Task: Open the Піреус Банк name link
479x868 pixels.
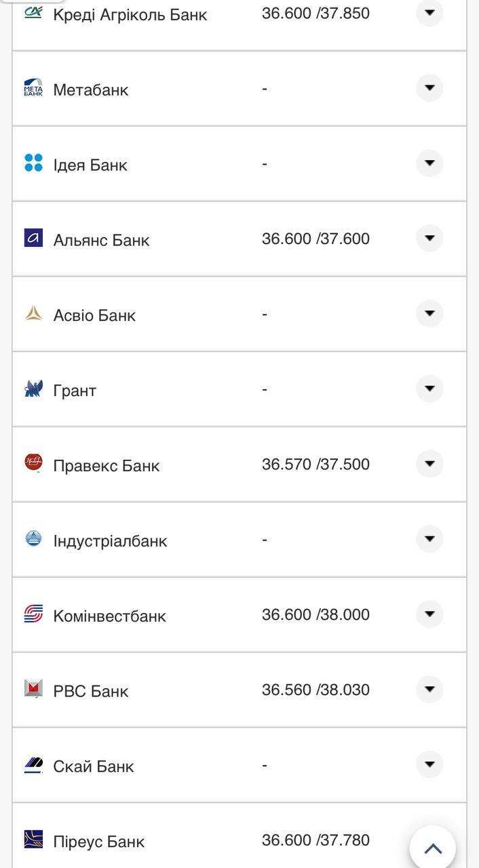Action: click(99, 842)
